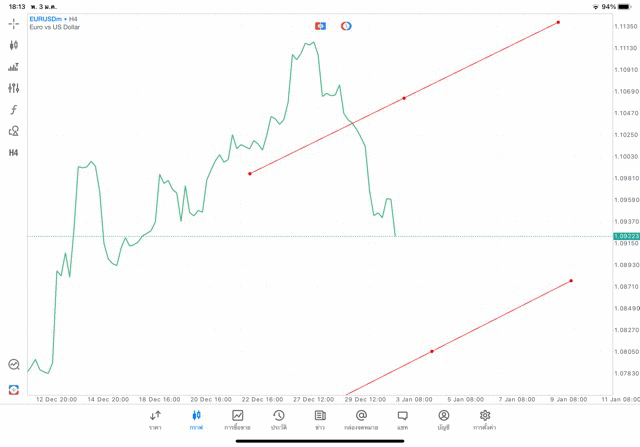The width and height of the screenshot is (640, 447).
Task: Switch to the การซื้อขาย (Trade) tab
Action: point(238,420)
